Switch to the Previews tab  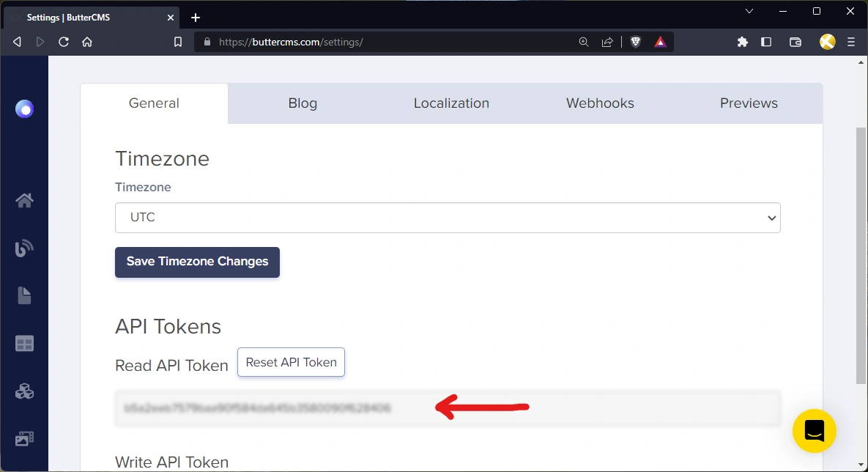pyautogui.click(x=749, y=103)
